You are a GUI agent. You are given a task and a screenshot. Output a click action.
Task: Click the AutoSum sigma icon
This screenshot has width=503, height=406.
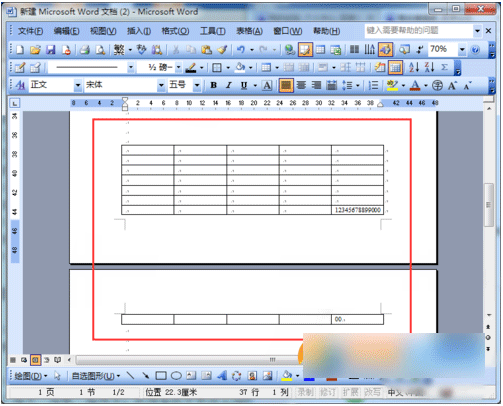point(445,68)
